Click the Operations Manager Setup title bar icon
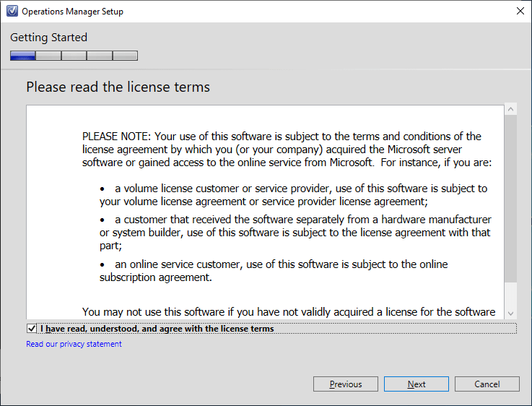This screenshot has height=406, width=532. [x=12, y=12]
